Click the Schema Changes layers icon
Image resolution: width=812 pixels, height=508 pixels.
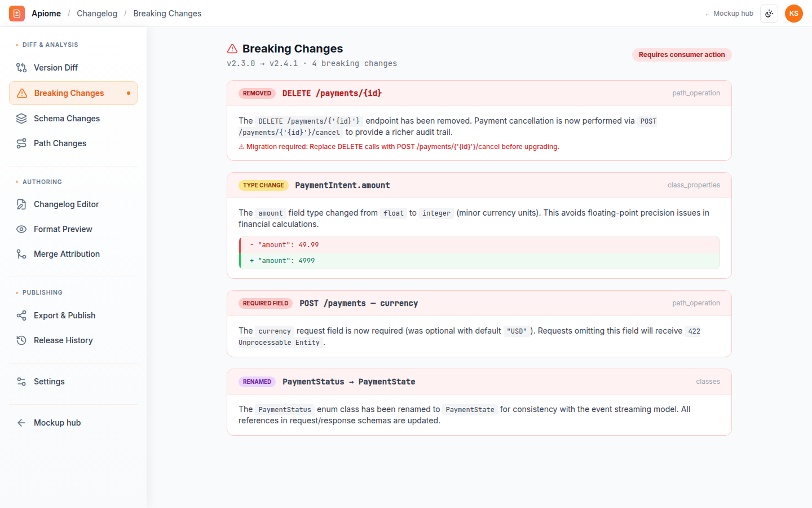[x=21, y=119]
